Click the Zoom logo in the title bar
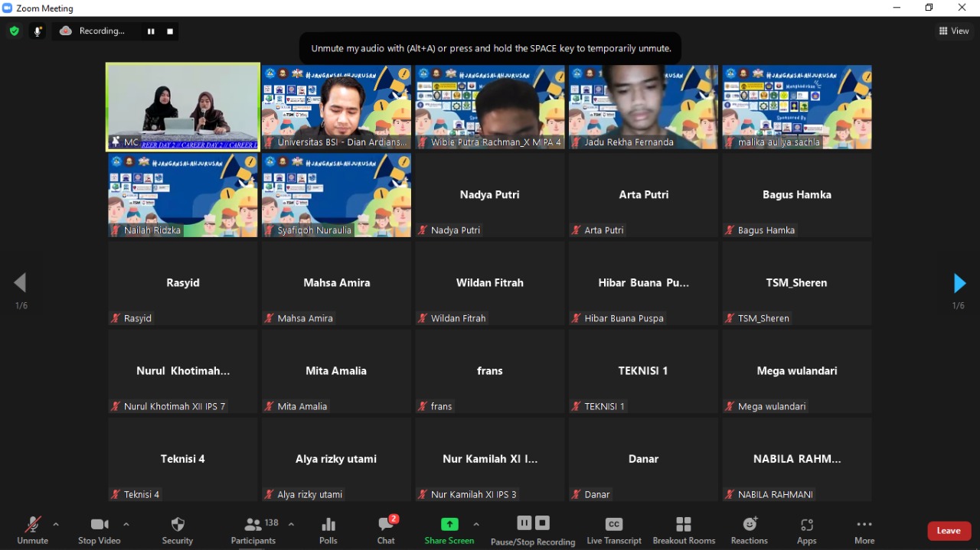This screenshot has height=550, width=980. pos(8,8)
